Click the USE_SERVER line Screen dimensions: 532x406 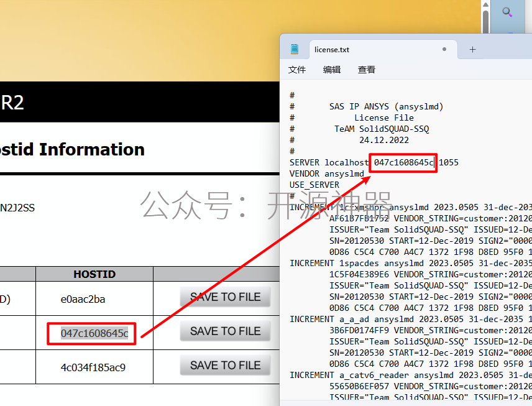(x=314, y=185)
